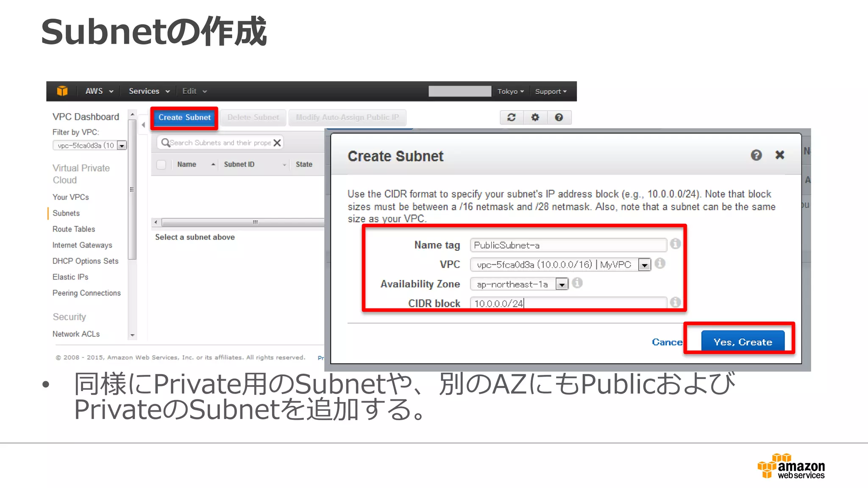Collapse the sidebar with arrow handle
The height and width of the screenshot is (488, 868).
pyautogui.click(x=143, y=125)
